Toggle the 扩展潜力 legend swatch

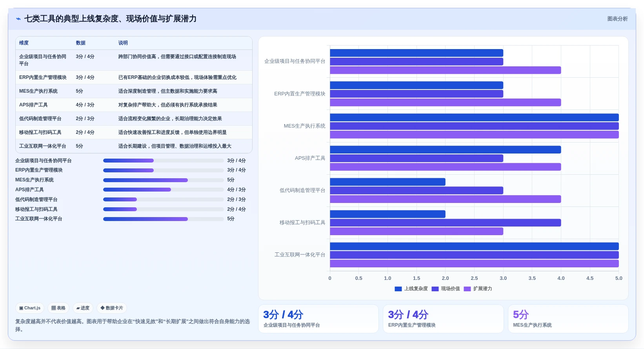pos(467,289)
